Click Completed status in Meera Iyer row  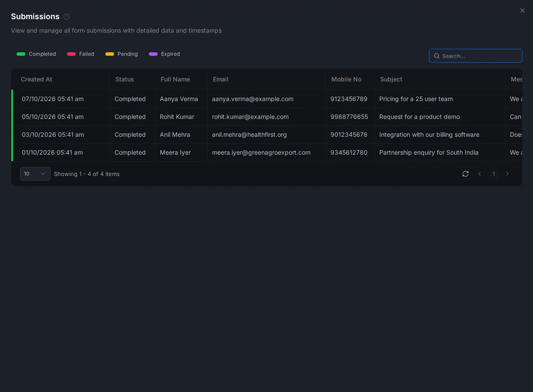(130, 152)
